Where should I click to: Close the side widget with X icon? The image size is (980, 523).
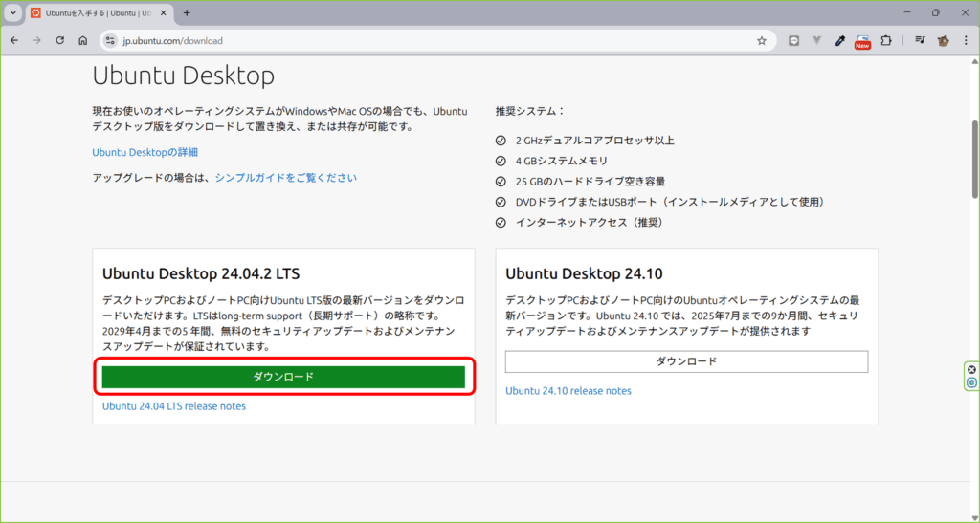972,369
